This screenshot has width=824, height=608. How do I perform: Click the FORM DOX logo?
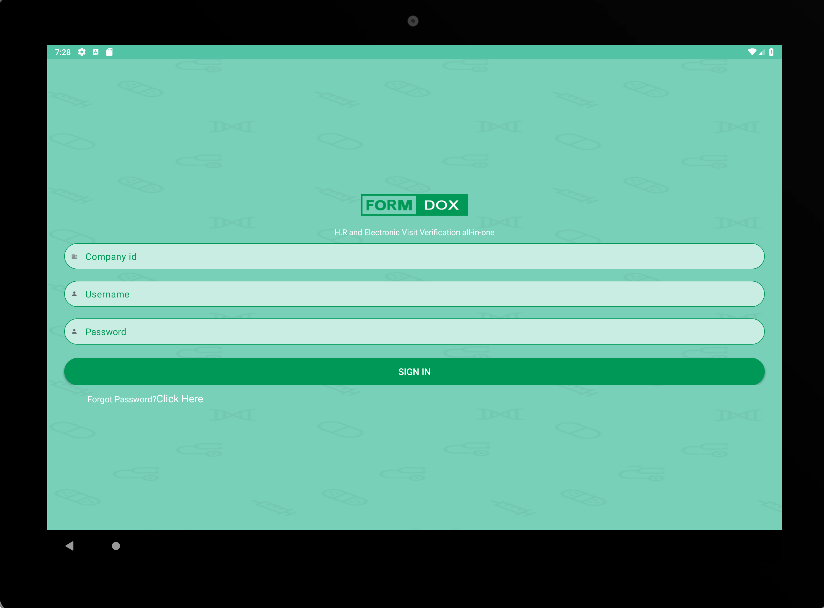coord(414,205)
